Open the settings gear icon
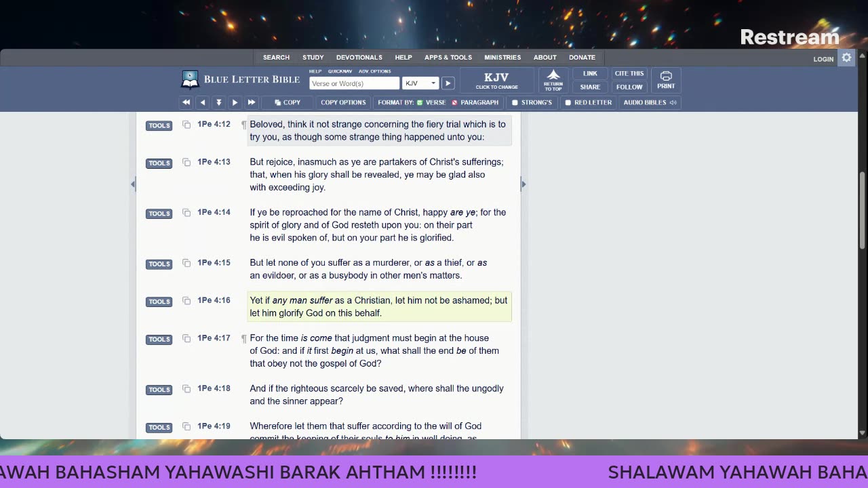The image size is (868, 488). pyautogui.click(x=846, y=58)
